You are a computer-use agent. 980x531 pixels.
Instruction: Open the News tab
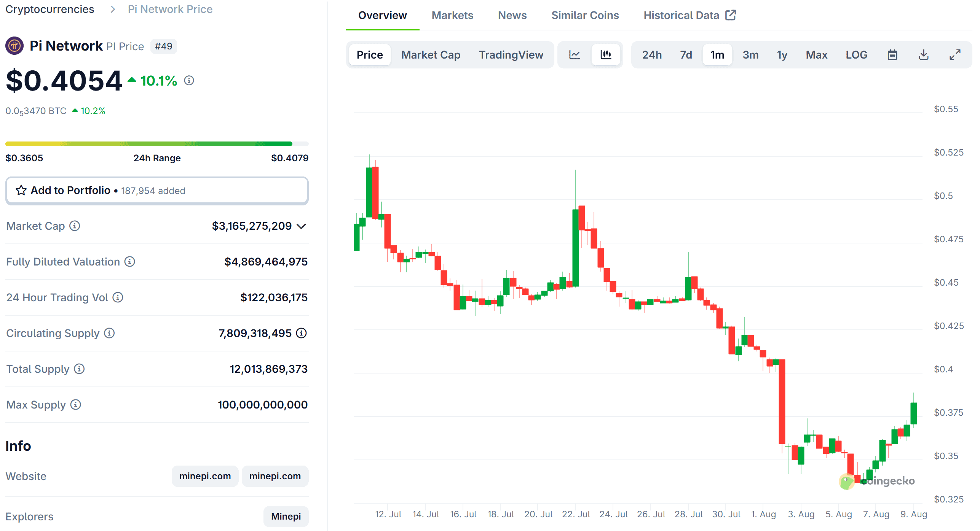[512, 15]
